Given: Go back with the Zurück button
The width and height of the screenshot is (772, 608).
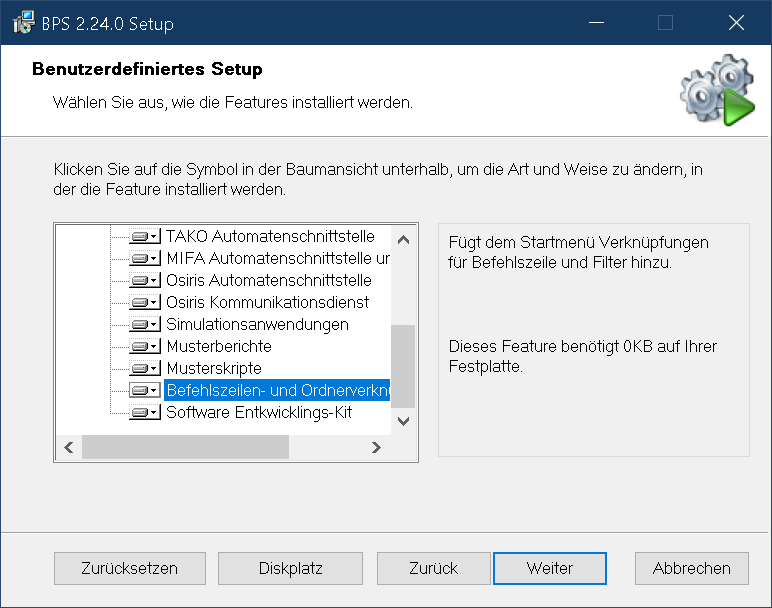Looking at the screenshot, I should point(433,568).
